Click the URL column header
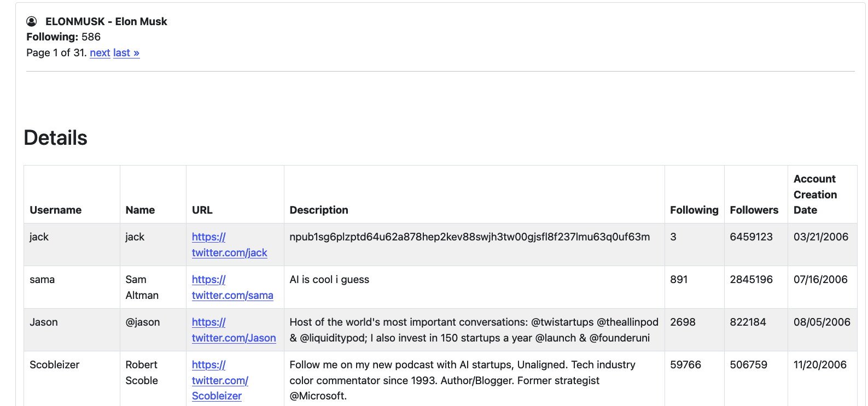868x406 pixels. [202, 210]
